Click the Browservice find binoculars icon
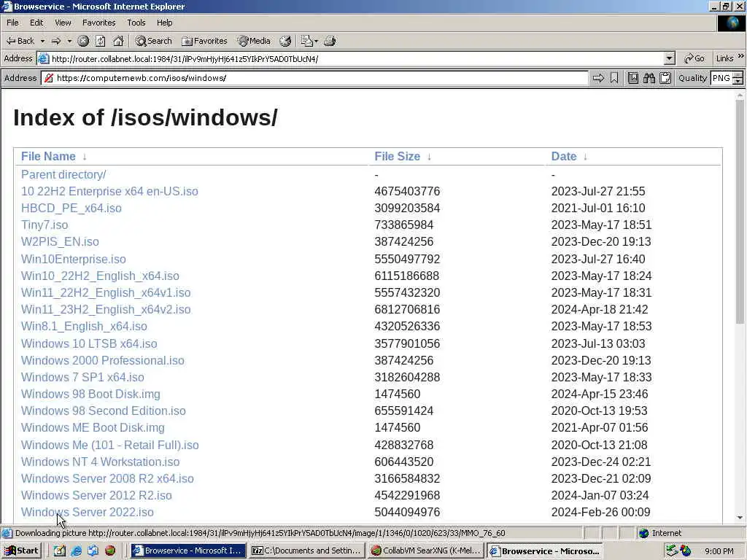Screen dimensions: 747x560 pos(649,78)
